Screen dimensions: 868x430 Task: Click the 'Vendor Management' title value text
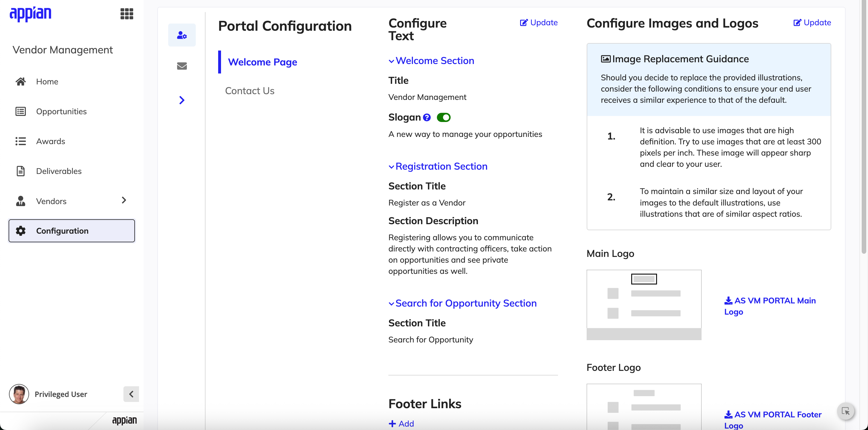tap(427, 97)
